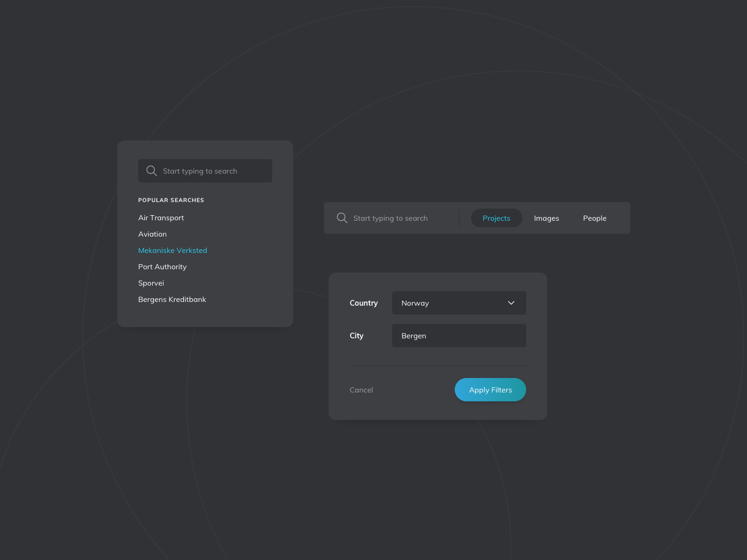Image resolution: width=747 pixels, height=560 pixels.
Task: Click the magnifier icon in the left search panel
Action: pyautogui.click(x=151, y=170)
